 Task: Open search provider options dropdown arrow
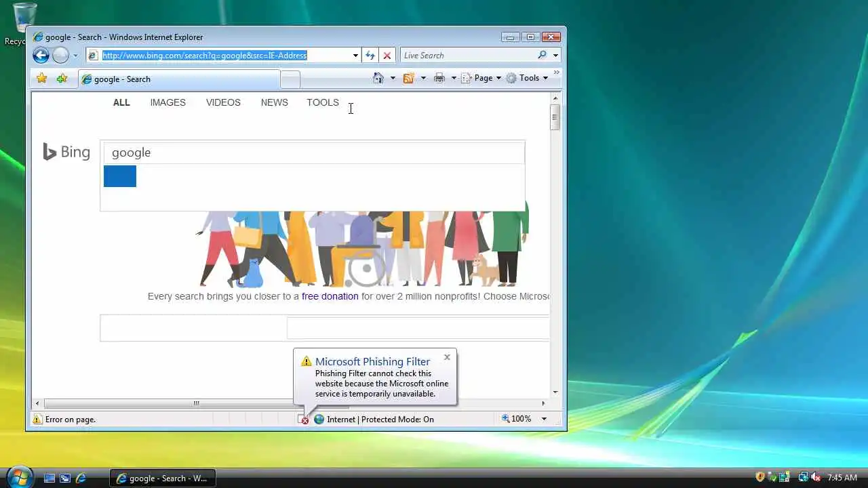coord(555,56)
